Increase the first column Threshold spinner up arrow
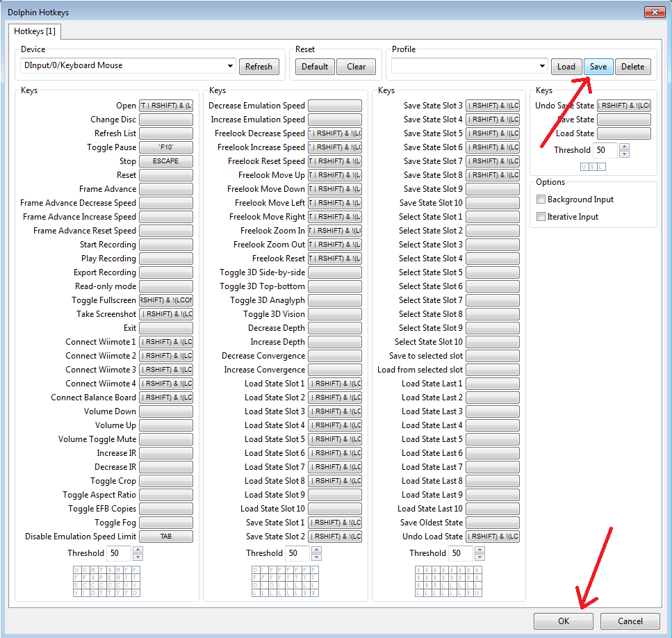The image size is (672, 638). pos(138,550)
